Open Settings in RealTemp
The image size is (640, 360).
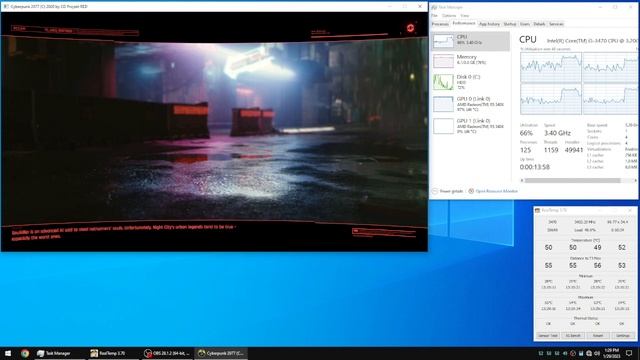pyautogui.click(x=623, y=336)
